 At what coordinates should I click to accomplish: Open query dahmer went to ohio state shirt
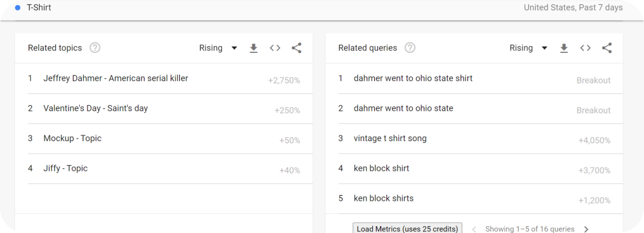[474, 79]
